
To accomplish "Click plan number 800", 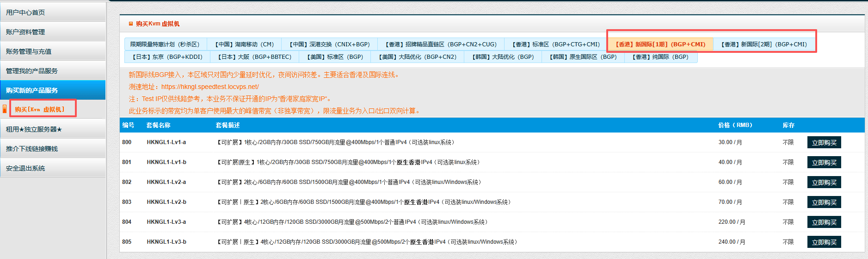I will point(127,142).
